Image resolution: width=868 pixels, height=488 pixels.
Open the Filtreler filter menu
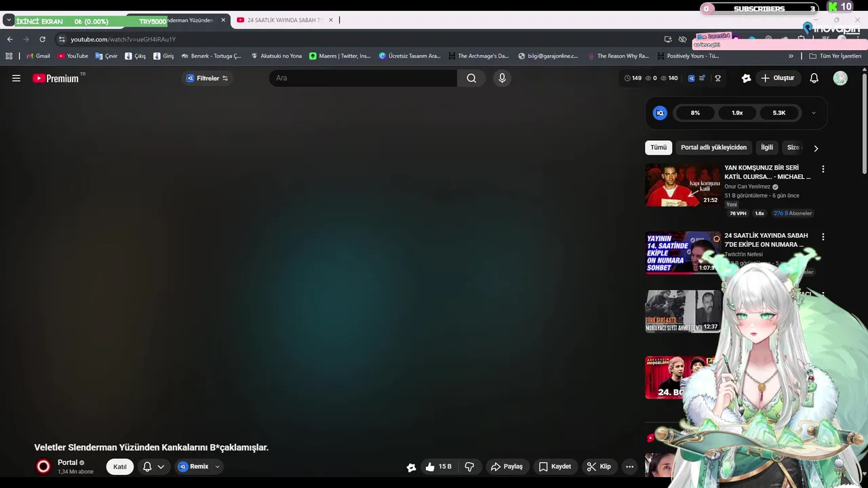207,78
